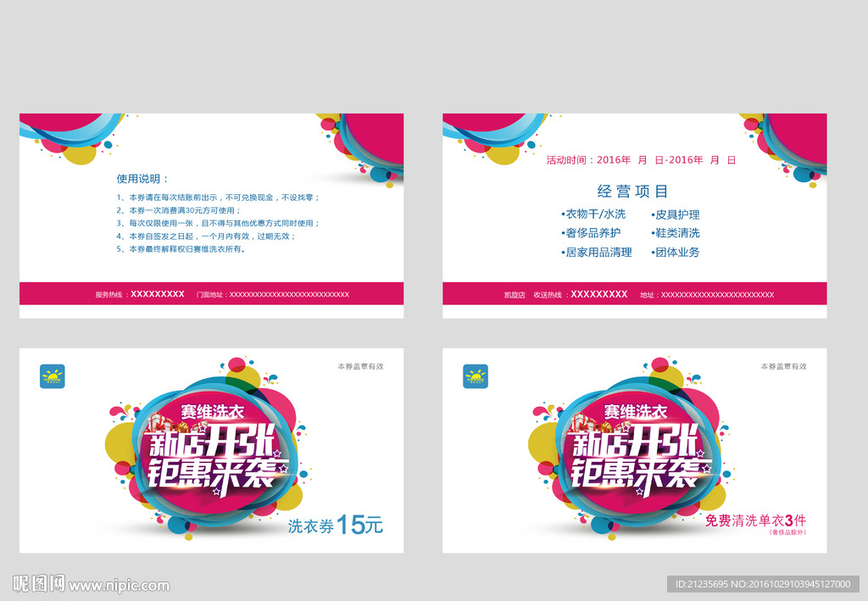Select the heading 使用说明：
Viewport: 868px width, 601px height.
point(142,179)
